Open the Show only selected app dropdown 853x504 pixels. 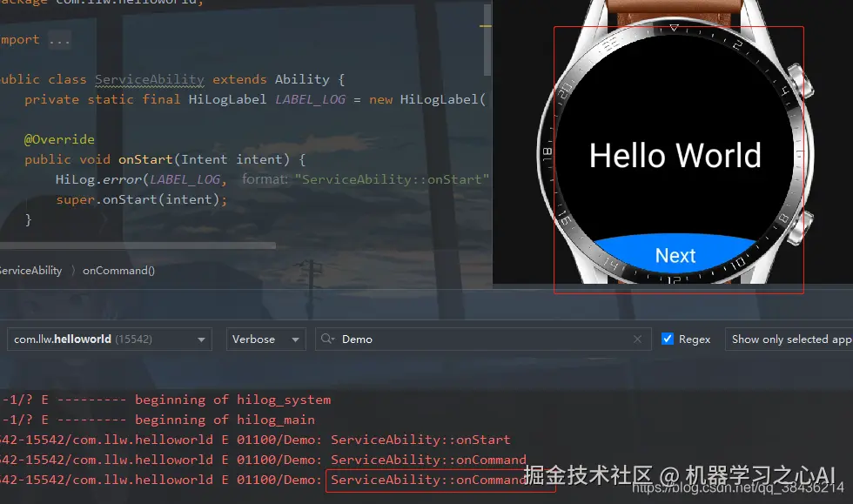790,339
